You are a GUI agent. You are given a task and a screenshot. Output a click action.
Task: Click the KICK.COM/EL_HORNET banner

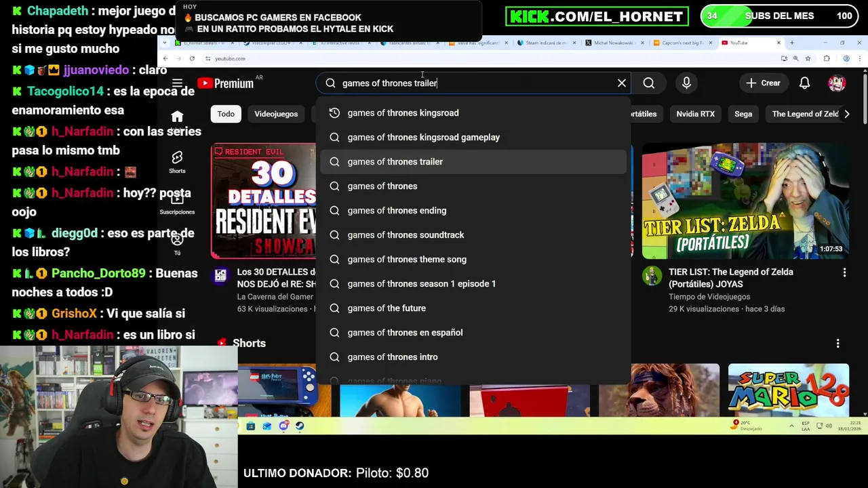[597, 16]
